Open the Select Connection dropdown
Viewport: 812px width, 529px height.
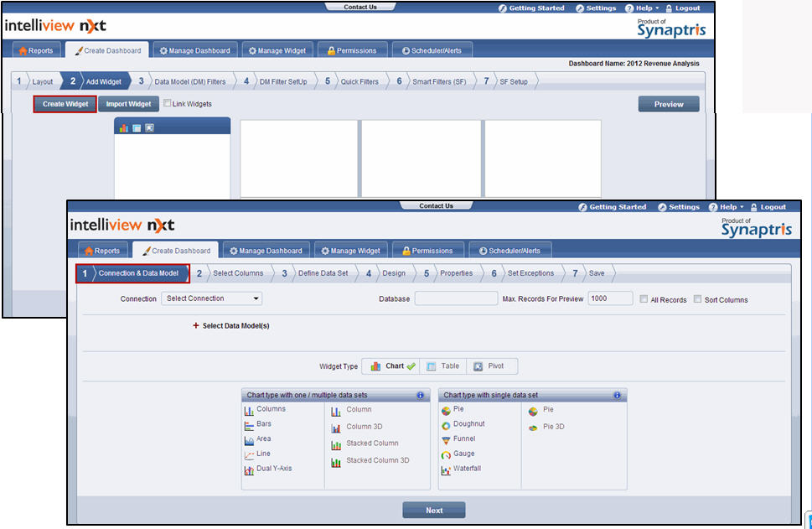click(212, 298)
